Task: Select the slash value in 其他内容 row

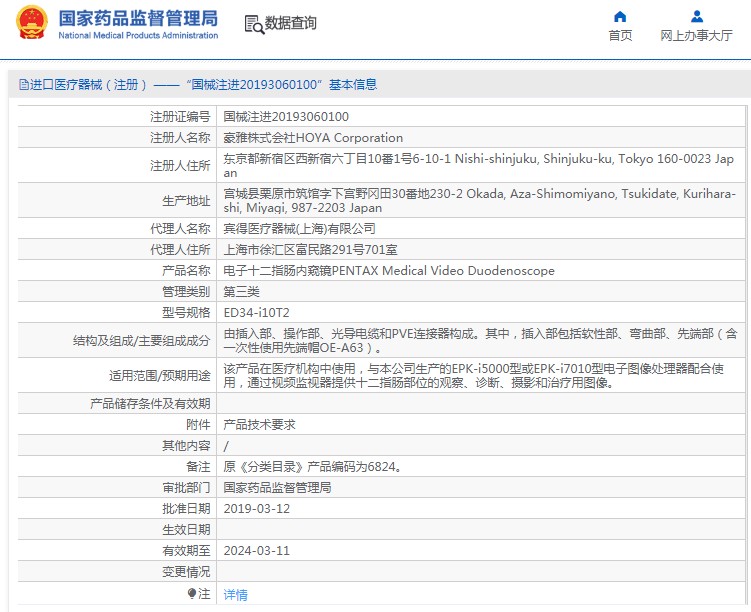Action: 226,446
